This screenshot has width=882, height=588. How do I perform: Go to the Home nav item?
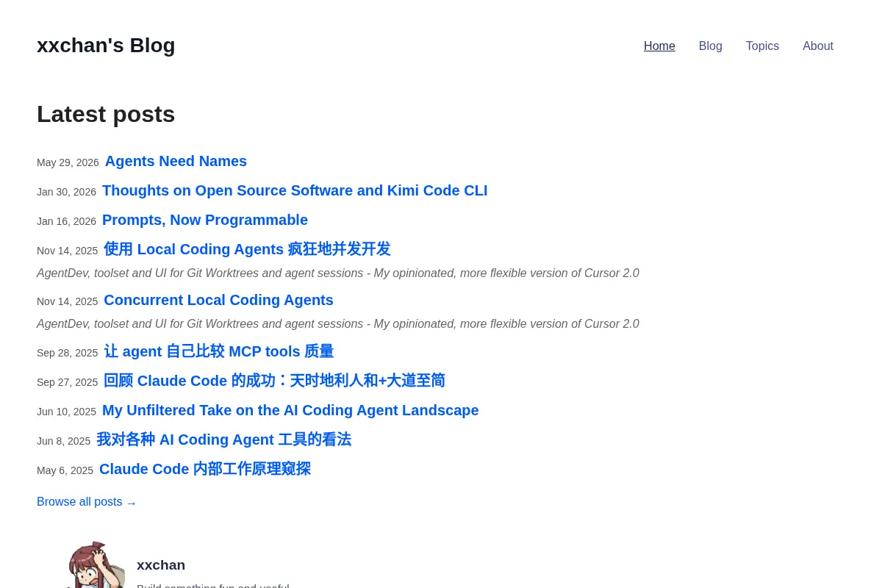[659, 46]
